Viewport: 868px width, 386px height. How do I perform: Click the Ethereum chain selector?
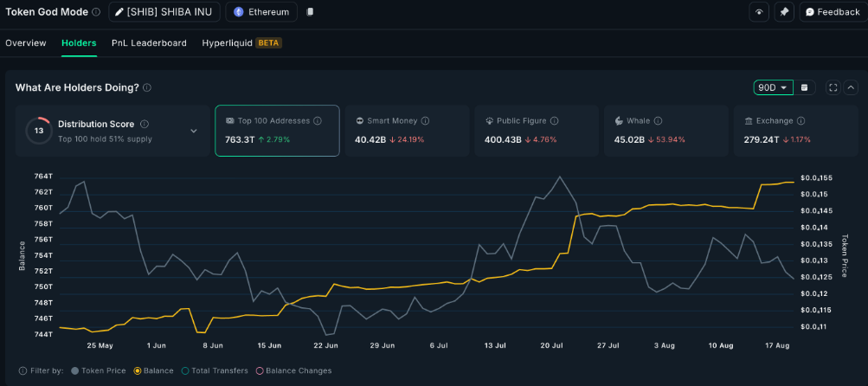(261, 11)
